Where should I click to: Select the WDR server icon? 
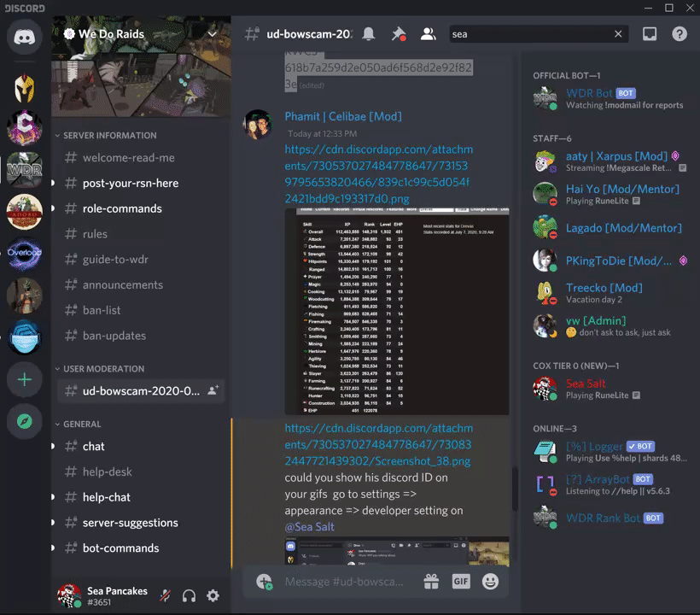pos(25,170)
